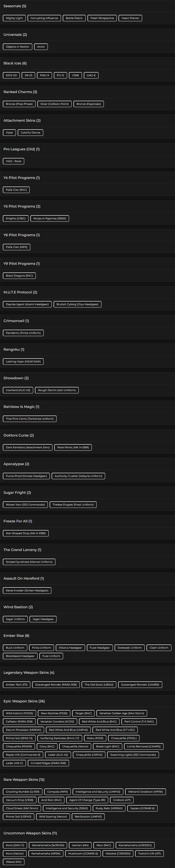Select Twitch's Gift (417) tag
The width and height of the screenshot is (175, 868).
pyautogui.click(x=149, y=854)
